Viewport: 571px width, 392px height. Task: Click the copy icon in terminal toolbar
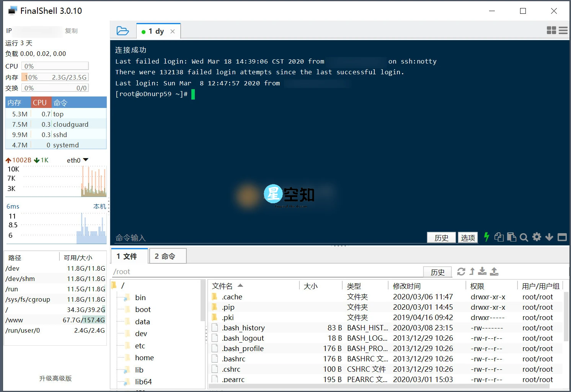(499, 237)
